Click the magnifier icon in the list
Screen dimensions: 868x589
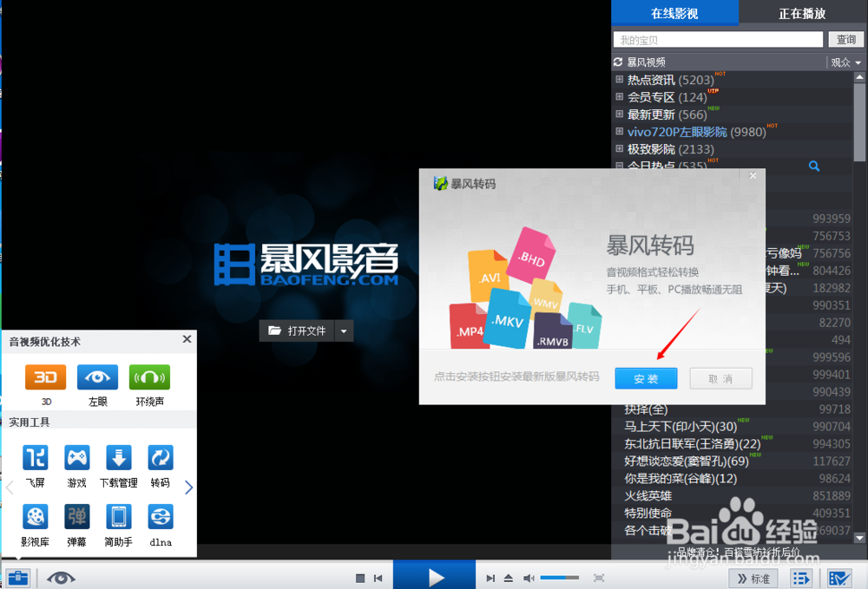814,166
